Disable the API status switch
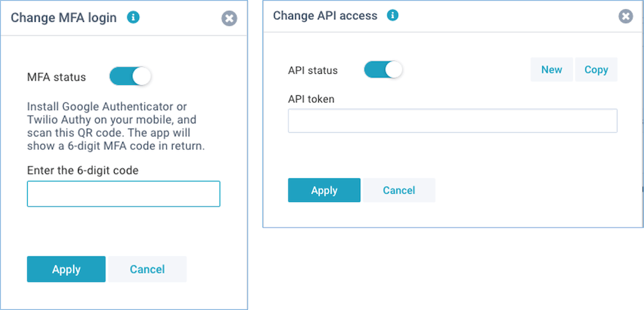The image size is (644, 310). coord(383,69)
